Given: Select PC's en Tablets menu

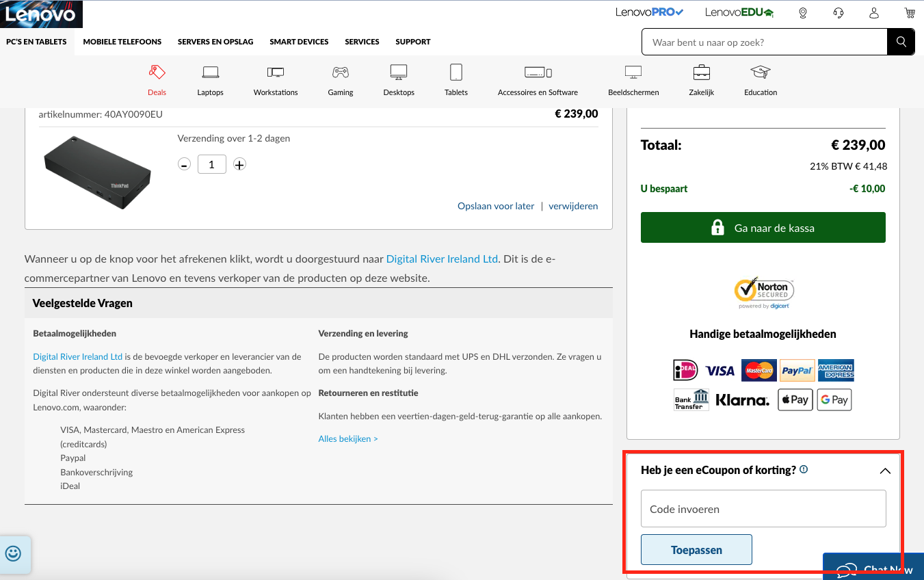Looking at the screenshot, I should (36, 42).
